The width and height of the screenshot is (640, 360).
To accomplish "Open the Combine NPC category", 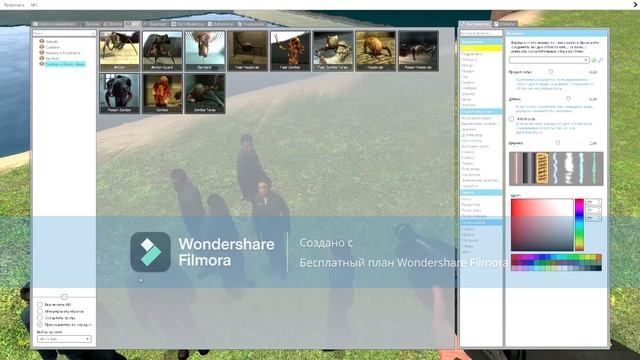I will (53, 47).
